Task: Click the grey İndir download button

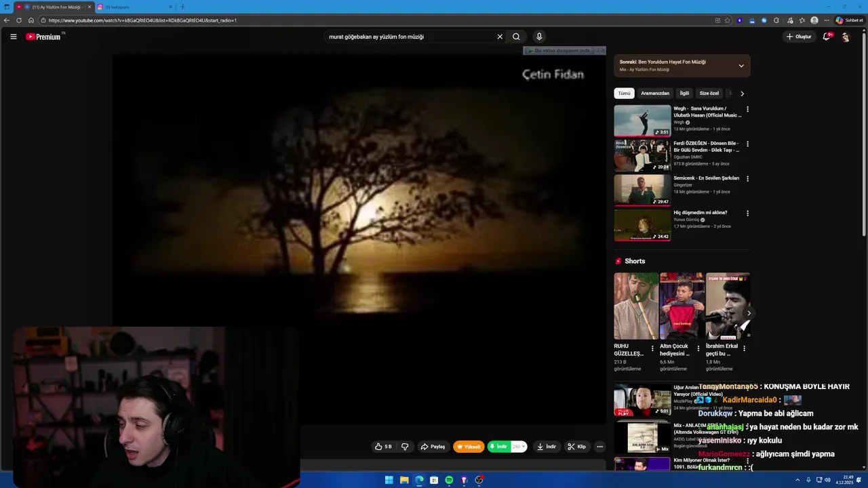Action: click(x=547, y=447)
